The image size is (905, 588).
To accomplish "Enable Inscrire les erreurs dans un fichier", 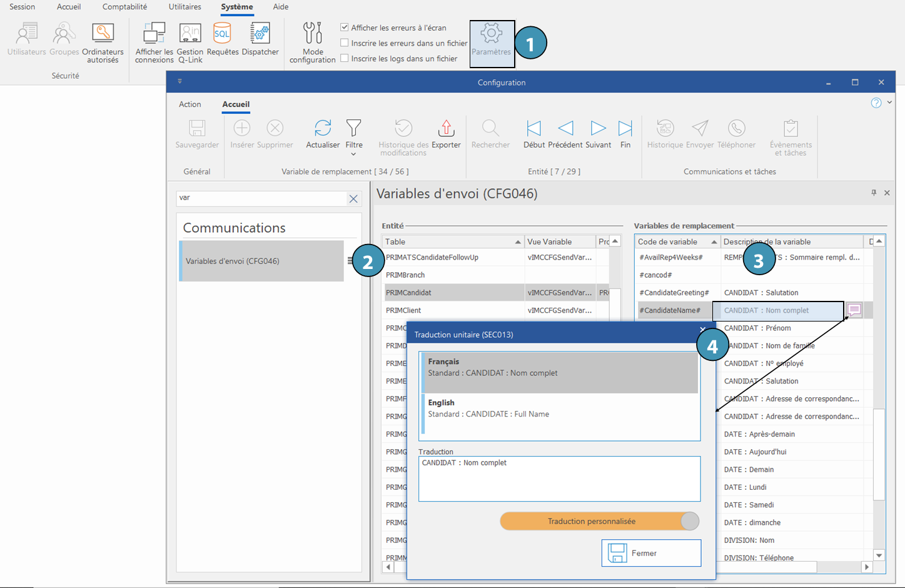I will coord(345,43).
